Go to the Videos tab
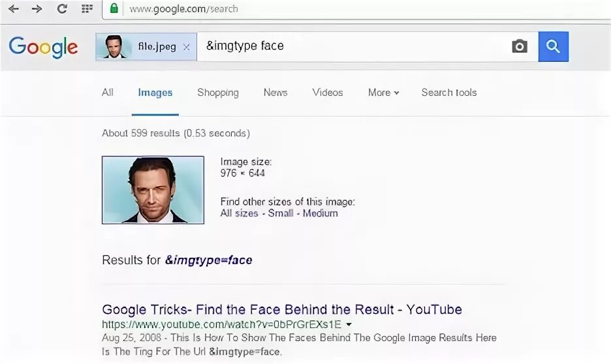Viewport: 611px width, 364px height. pos(328,93)
